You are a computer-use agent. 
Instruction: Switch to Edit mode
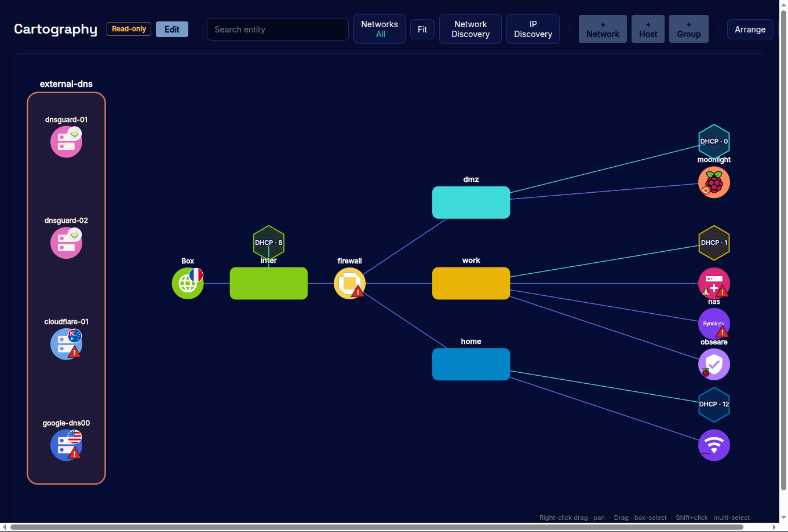click(172, 29)
